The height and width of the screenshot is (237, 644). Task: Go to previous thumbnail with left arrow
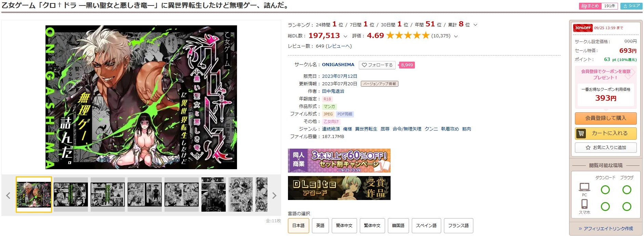coord(8,196)
